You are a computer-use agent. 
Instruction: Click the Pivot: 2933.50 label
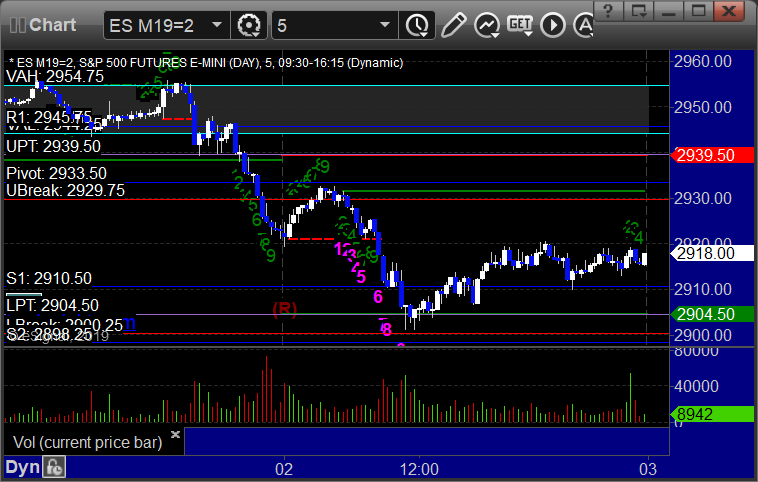(57, 173)
